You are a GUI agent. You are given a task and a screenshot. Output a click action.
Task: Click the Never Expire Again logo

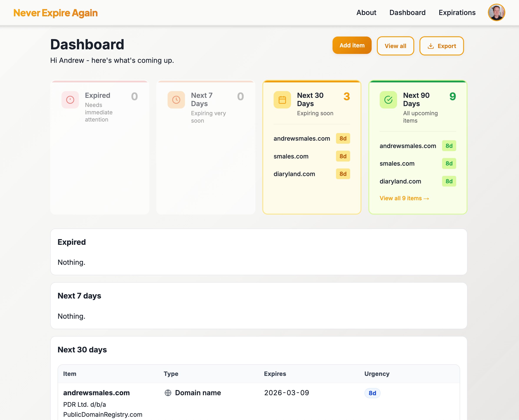pyautogui.click(x=56, y=13)
